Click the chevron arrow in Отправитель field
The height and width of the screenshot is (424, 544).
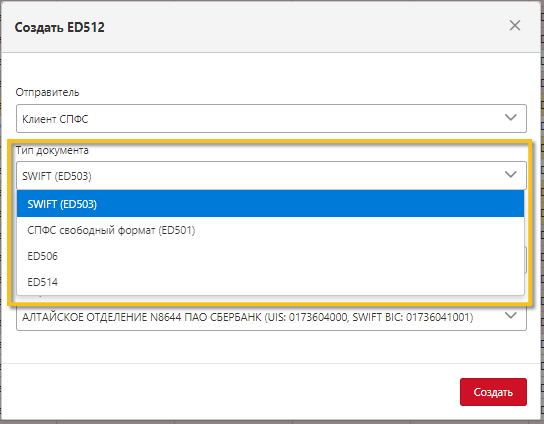pyautogui.click(x=511, y=118)
